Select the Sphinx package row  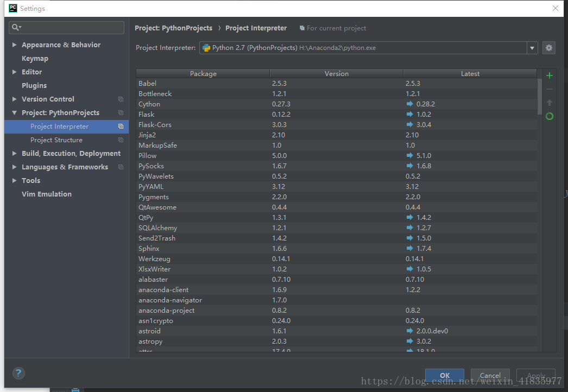coord(337,249)
